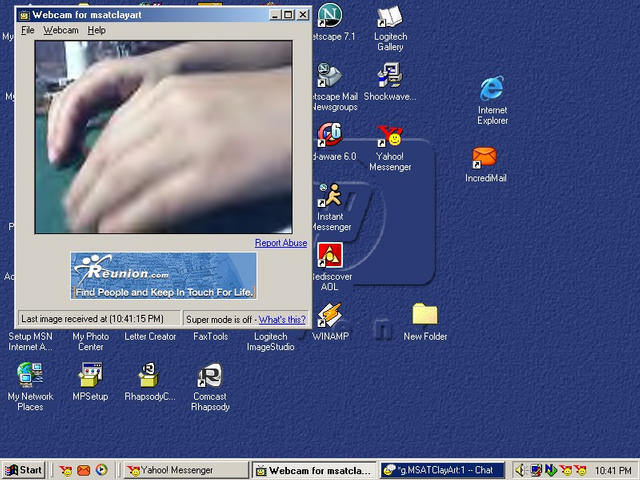The height and width of the screenshot is (480, 640).
Task: Maximize the Webcam for msatclayart window
Action: [288, 15]
